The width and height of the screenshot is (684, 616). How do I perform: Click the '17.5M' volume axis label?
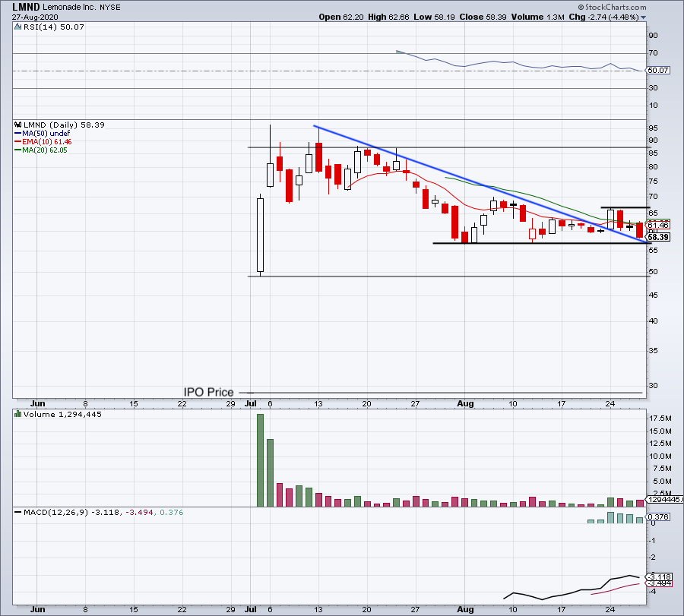[660, 419]
